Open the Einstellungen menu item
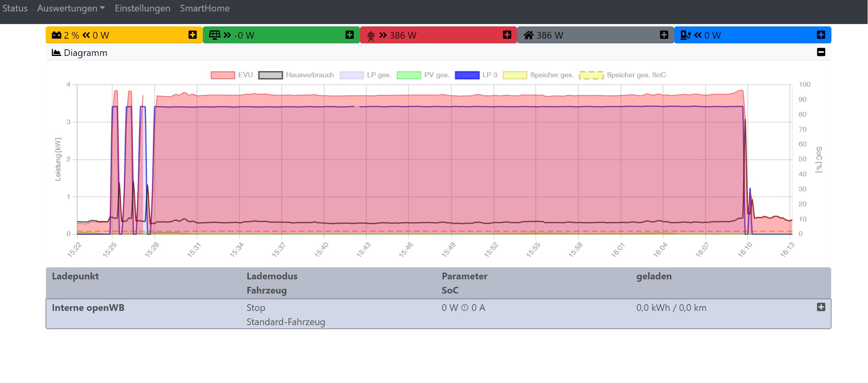The height and width of the screenshot is (383, 868). [x=143, y=8]
